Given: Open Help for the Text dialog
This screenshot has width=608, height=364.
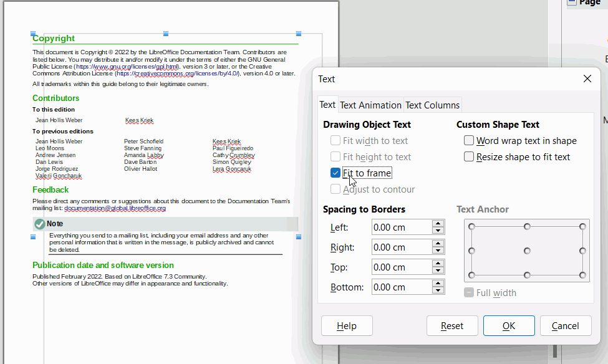Looking at the screenshot, I should click(347, 325).
